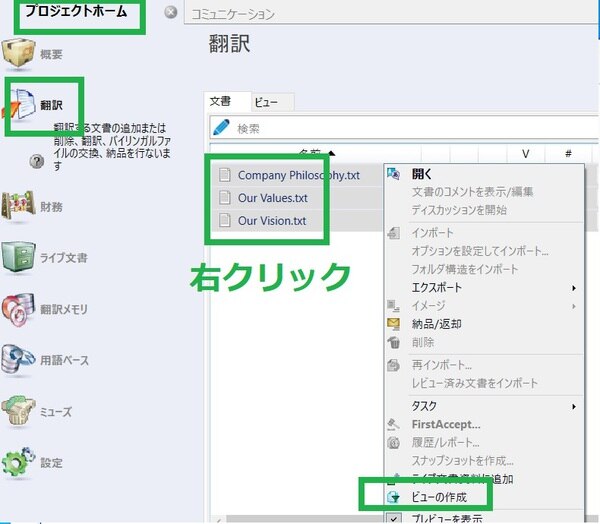The height and width of the screenshot is (524, 600).
Task: Expand the エクスポート submenu
Action: point(574,288)
